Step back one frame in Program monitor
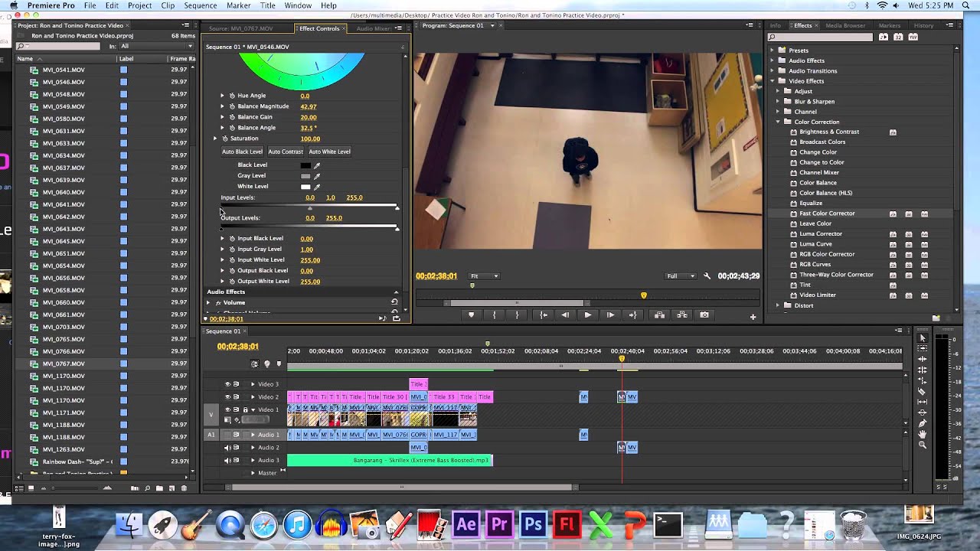980x551 pixels. [565, 315]
